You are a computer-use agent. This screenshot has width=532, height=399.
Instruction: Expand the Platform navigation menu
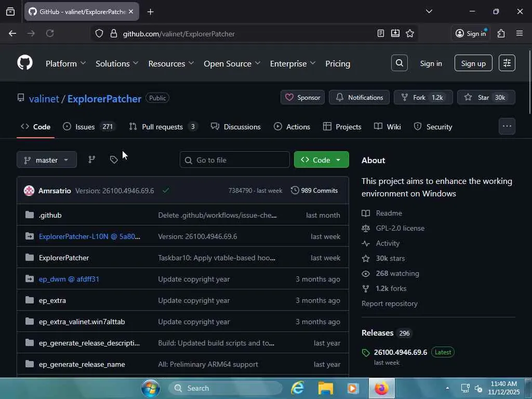click(x=65, y=63)
